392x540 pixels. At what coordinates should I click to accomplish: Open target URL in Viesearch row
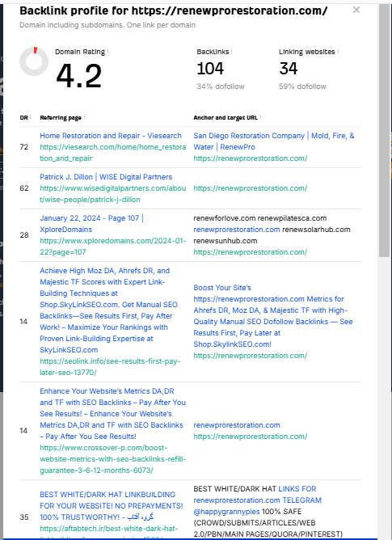250,158
